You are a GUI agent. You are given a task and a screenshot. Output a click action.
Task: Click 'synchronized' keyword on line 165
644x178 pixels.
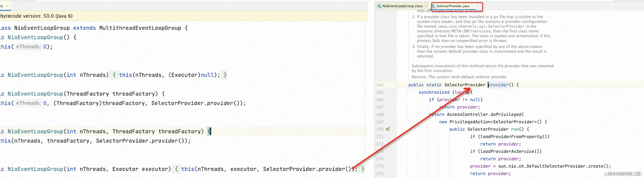[434, 92]
